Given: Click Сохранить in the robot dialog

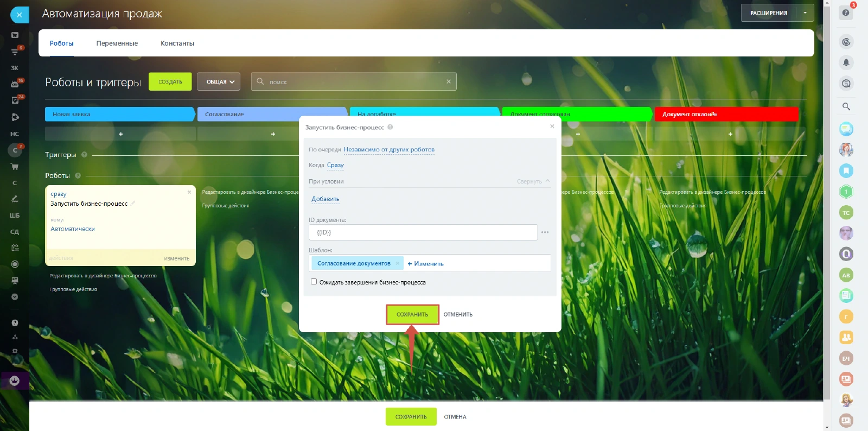Looking at the screenshot, I should pyautogui.click(x=412, y=314).
